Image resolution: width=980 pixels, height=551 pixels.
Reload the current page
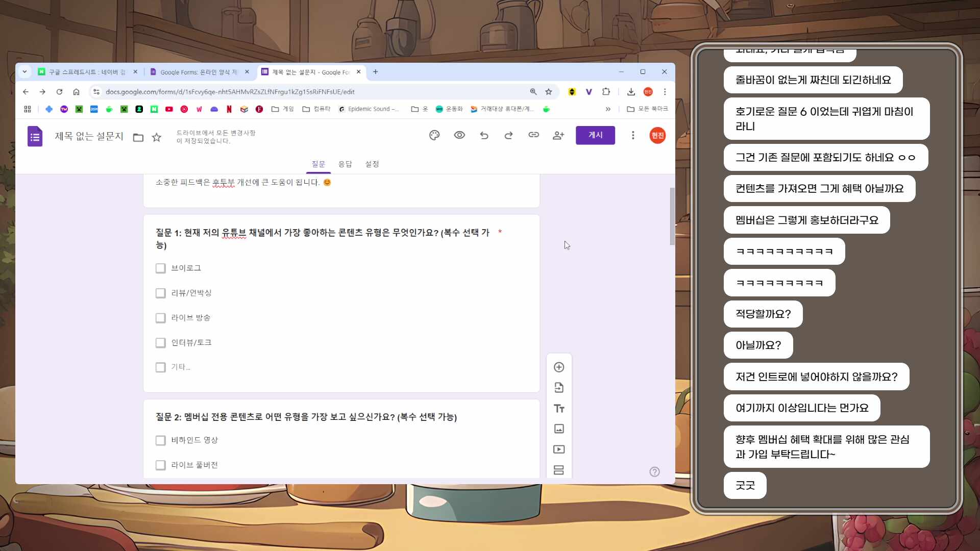[x=59, y=92]
